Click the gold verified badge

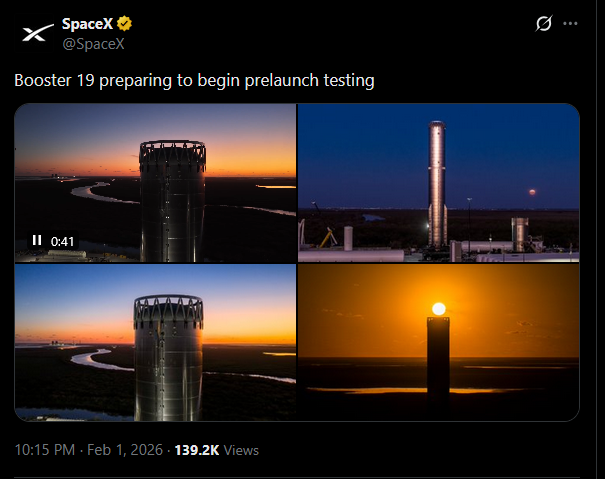(x=126, y=24)
